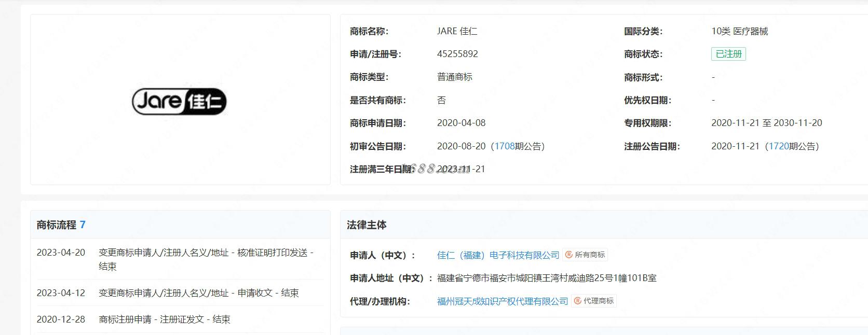Select the 专用权期限 field label

click(647, 123)
